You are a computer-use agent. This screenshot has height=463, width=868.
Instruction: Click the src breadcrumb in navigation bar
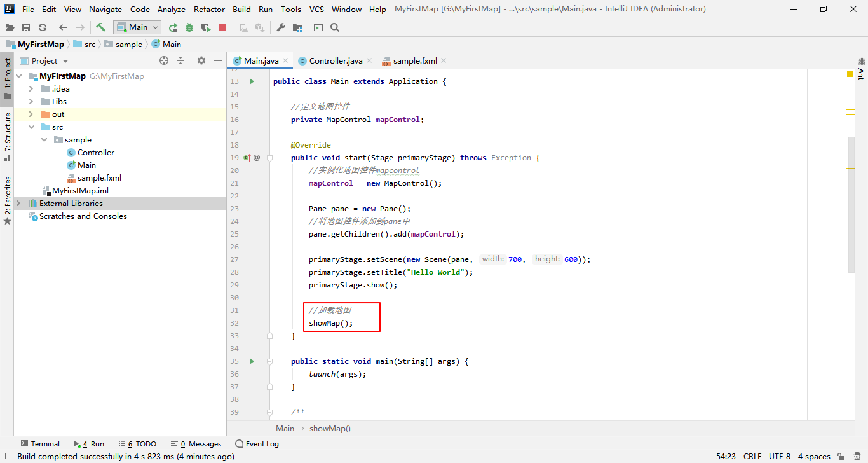[85, 44]
